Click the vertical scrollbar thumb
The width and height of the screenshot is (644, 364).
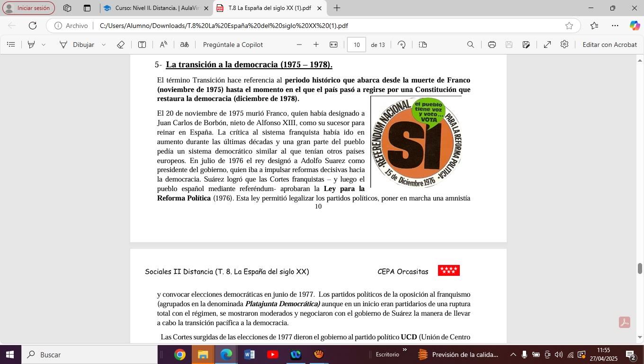point(640,268)
